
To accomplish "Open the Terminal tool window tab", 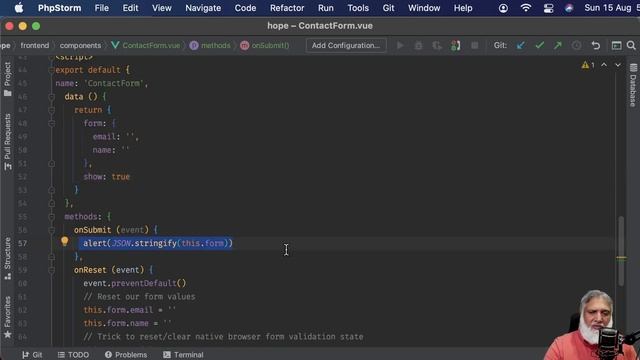I will (x=183, y=355).
